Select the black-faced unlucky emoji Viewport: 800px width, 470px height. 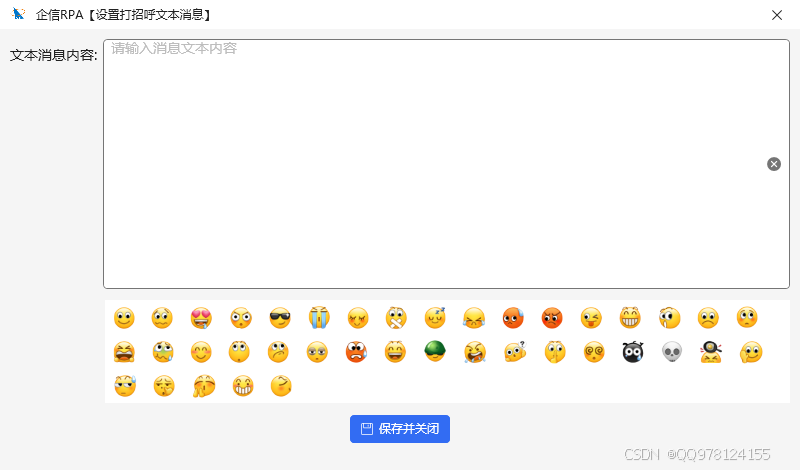[x=633, y=352]
